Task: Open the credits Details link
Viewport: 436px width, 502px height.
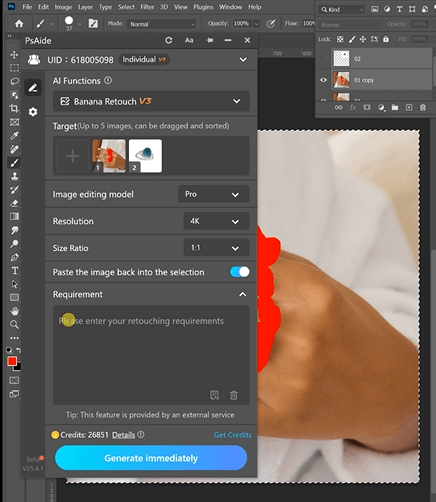Action: tap(123, 435)
